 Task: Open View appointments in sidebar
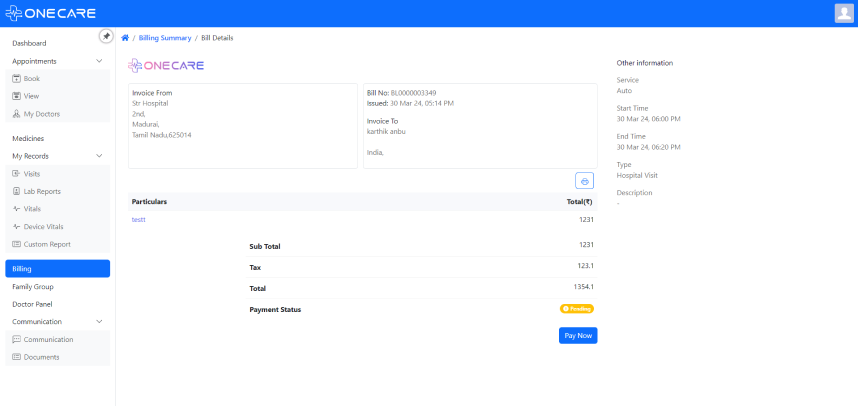point(31,96)
